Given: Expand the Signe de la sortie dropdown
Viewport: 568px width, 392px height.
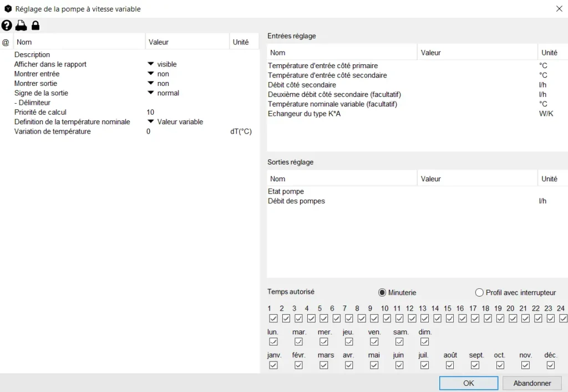Looking at the screenshot, I should [x=150, y=93].
